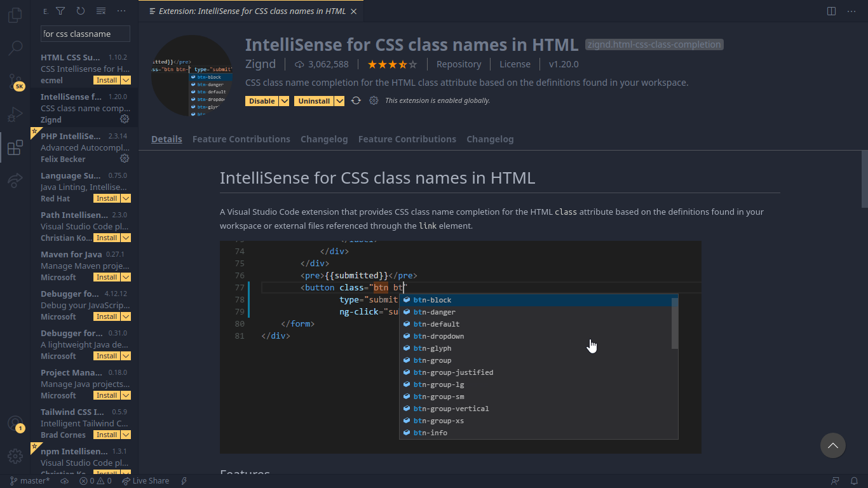Viewport: 868px width, 488px height.
Task: Open gear menu for PHP IntelliSense item
Action: coord(125,158)
